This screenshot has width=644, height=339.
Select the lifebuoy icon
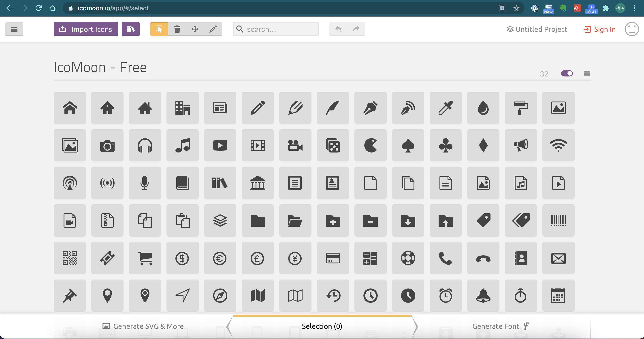click(x=408, y=258)
